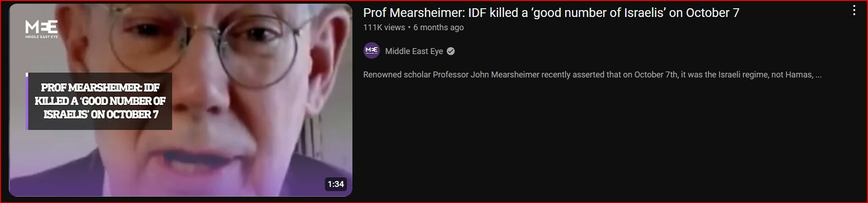Visit the Middle East Eye channel name link
The width and height of the screenshot is (868, 203).
(x=414, y=51)
